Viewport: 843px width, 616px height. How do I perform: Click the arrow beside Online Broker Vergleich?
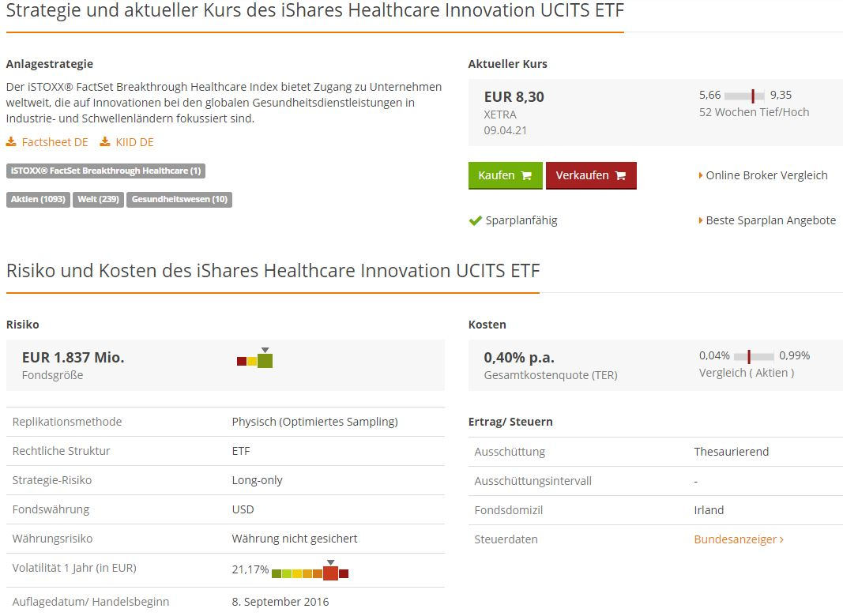tap(701, 175)
